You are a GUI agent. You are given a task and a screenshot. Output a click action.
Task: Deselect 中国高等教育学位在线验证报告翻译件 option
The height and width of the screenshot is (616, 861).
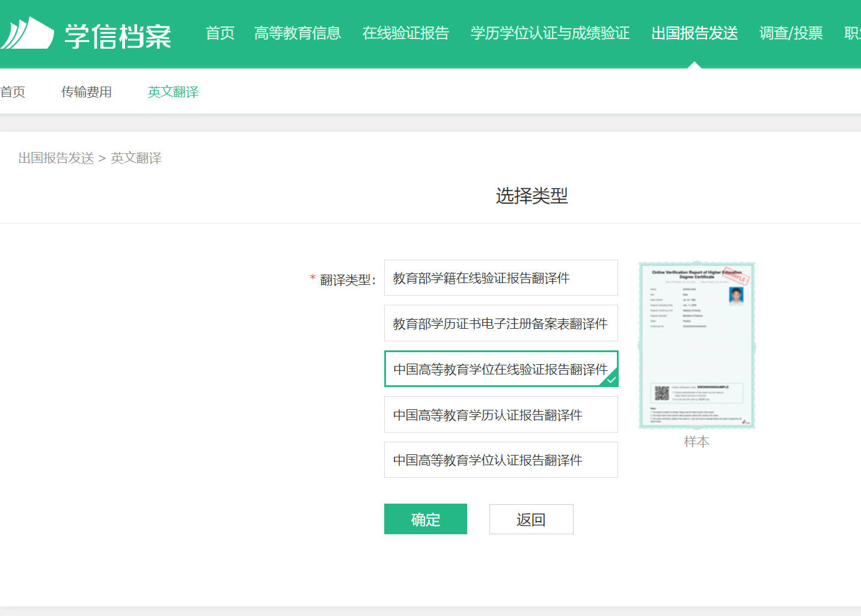pyautogui.click(x=501, y=369)
